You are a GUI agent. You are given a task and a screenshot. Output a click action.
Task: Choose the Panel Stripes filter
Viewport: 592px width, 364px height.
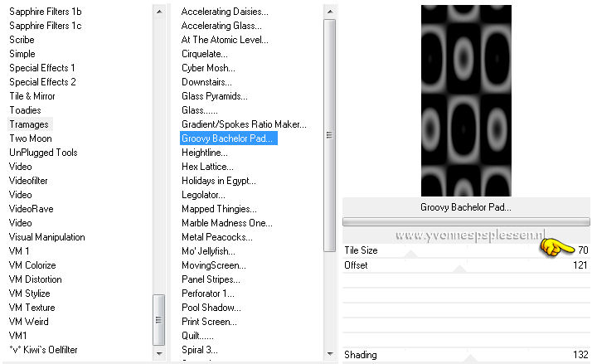pos(211,279)
